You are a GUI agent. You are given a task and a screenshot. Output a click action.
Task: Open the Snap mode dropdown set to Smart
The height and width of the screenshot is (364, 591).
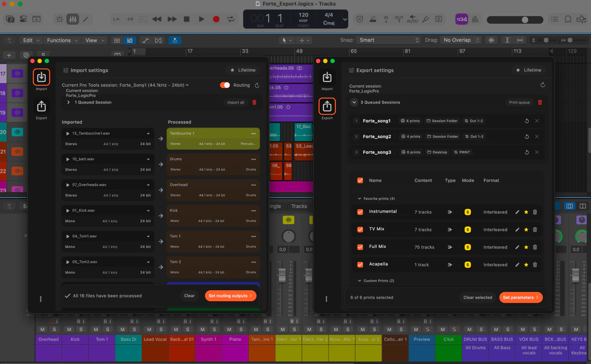(389, 40)
